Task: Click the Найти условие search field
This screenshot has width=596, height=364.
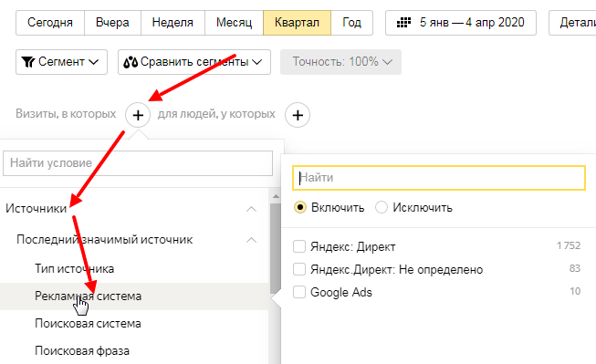Action: point(138,163)
